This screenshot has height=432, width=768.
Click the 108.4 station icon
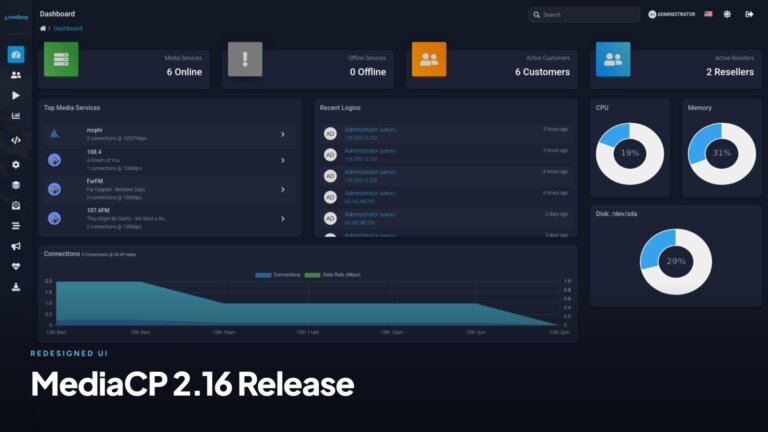click(54, 160)
